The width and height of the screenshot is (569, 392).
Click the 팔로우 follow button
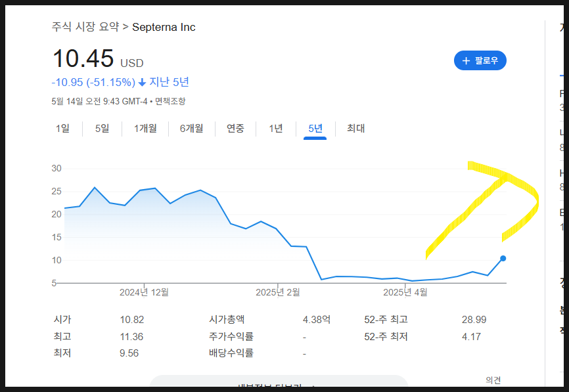[x=480, y=60]
